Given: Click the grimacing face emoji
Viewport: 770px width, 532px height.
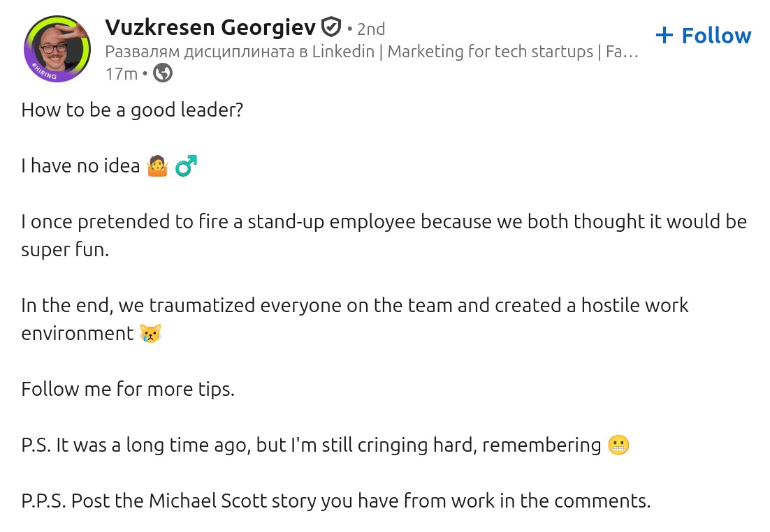Looking at the screenshot, I should 618,445.
